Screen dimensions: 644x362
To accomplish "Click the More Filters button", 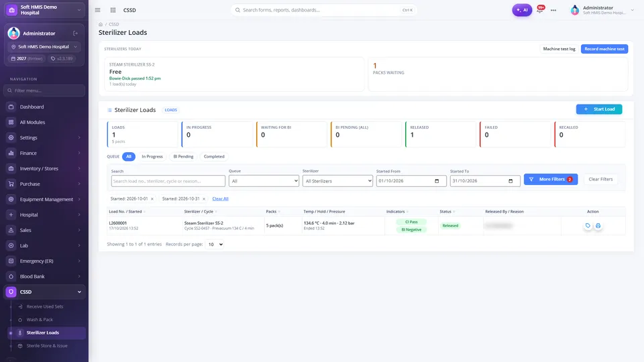I will (x=551, y=180).
